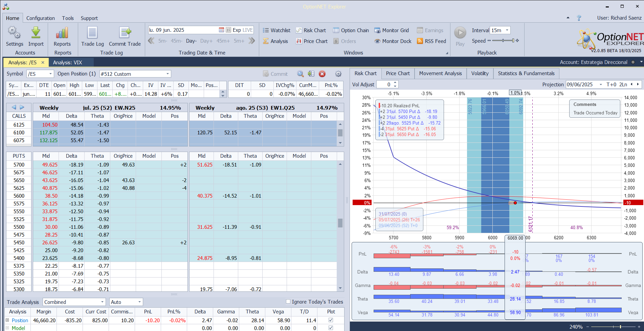Open Settings from the Accounts group

tap(15, 36)
